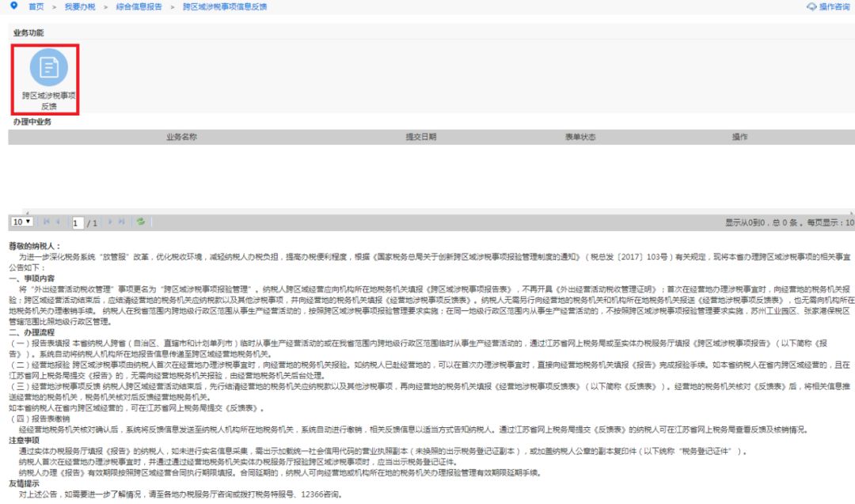
Task: Open the rows-per-page dropdown showing 10
Action: (21, 222)
